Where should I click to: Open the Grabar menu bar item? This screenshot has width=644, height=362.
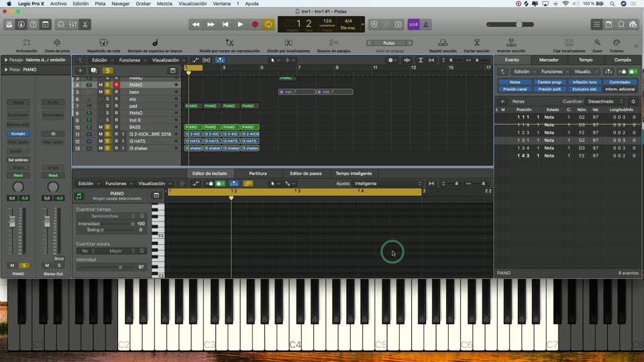click(143, 4)
